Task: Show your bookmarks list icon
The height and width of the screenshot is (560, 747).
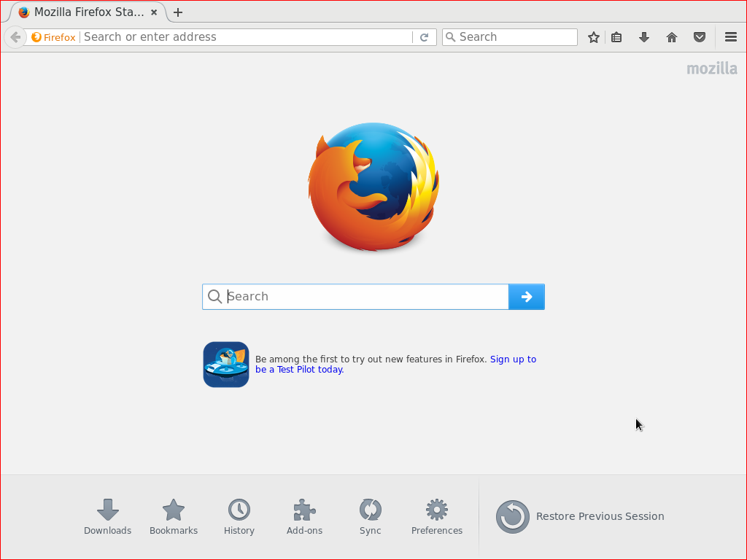Action: coord(616,37)
